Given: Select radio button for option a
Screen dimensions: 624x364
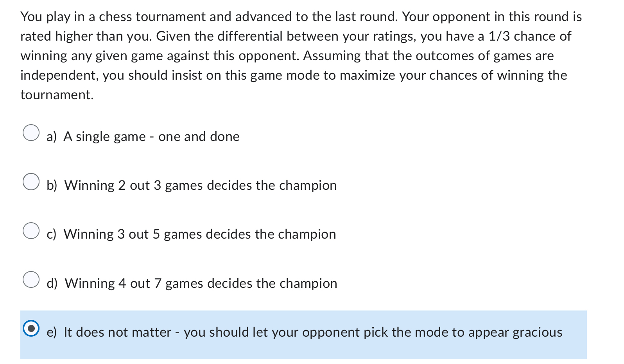Looking at the screenshot, I should (x=31, y=133).
